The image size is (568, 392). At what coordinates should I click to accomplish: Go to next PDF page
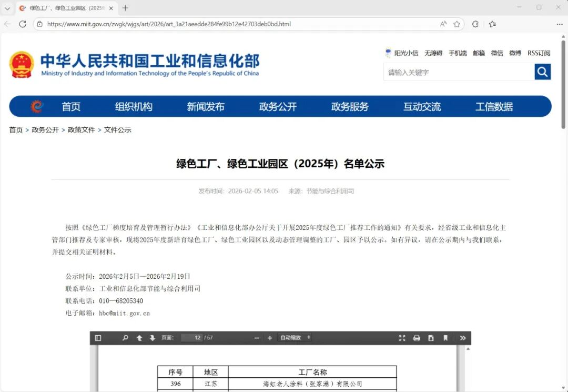[153, 338]
